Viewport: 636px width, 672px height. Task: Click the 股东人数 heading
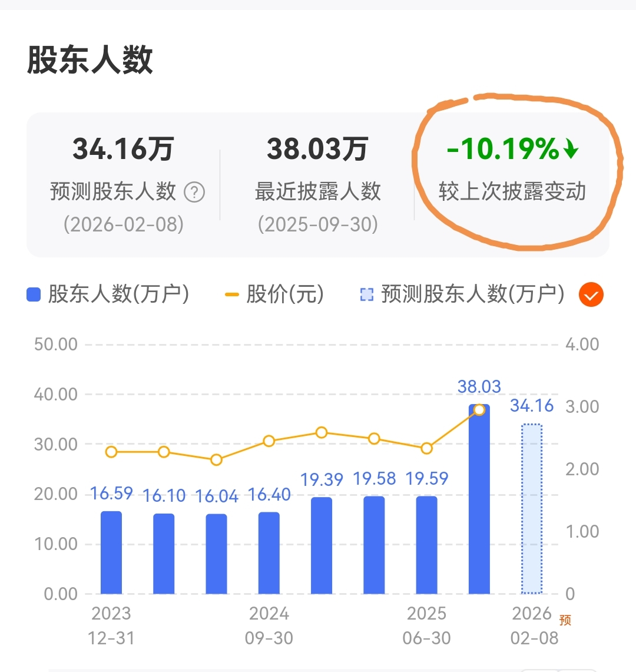click(x=90, y=59)
